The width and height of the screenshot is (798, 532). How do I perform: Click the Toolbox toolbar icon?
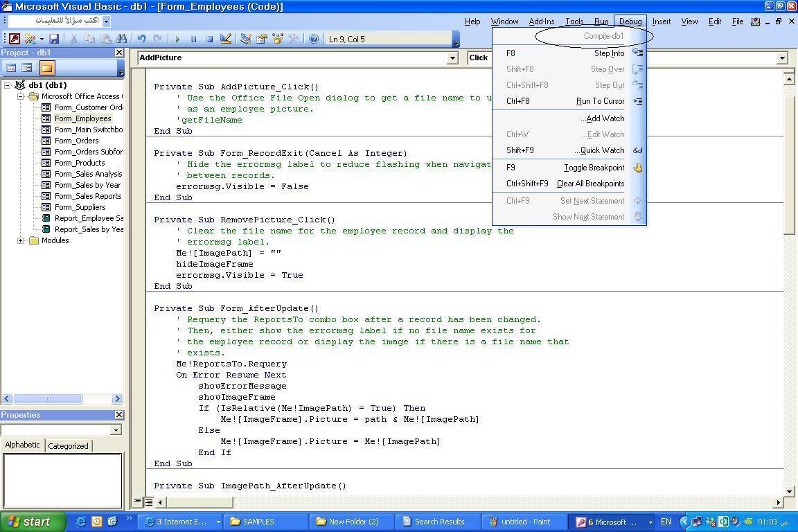pos(294,39)
